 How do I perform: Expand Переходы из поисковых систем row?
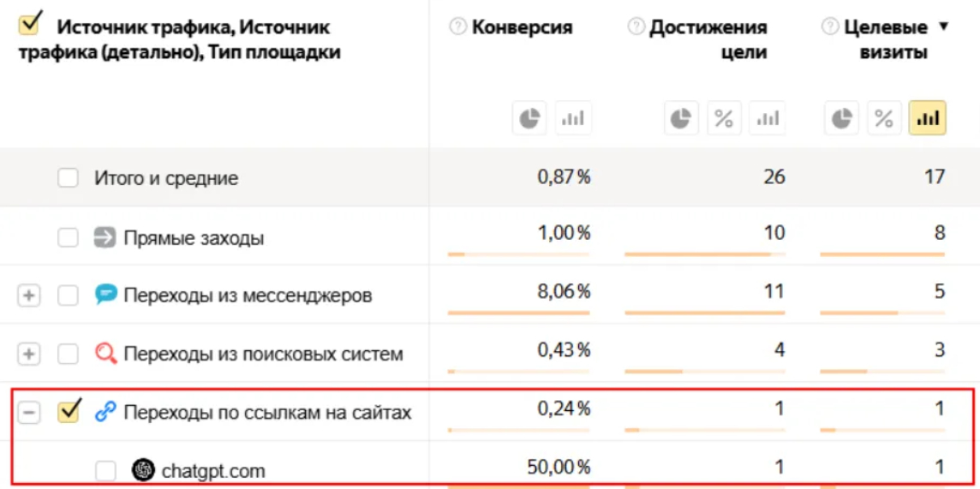pos(29,354)
